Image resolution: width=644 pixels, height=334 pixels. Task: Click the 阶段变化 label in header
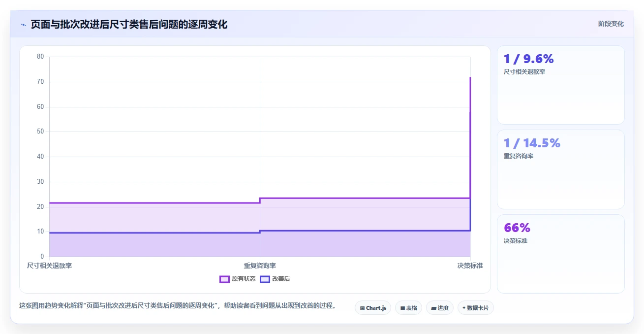coord(611,24)
